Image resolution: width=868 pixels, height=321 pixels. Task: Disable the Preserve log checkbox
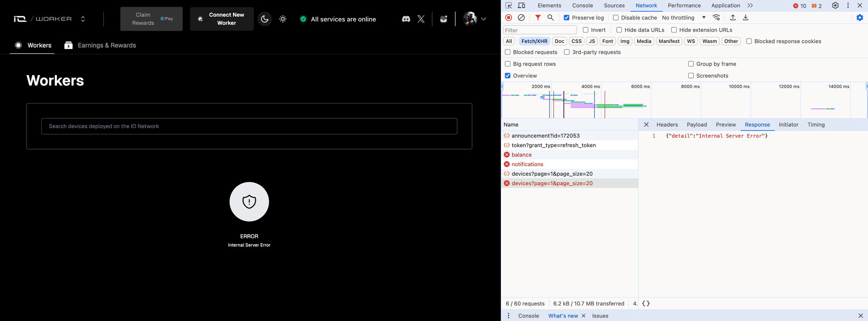(x=566, y=18)
